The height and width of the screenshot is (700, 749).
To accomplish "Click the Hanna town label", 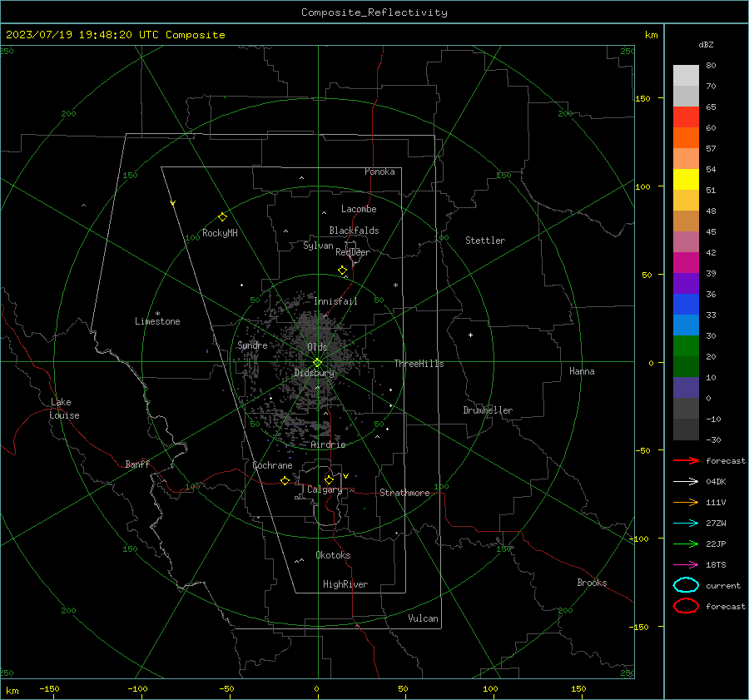I will point(582,371).
